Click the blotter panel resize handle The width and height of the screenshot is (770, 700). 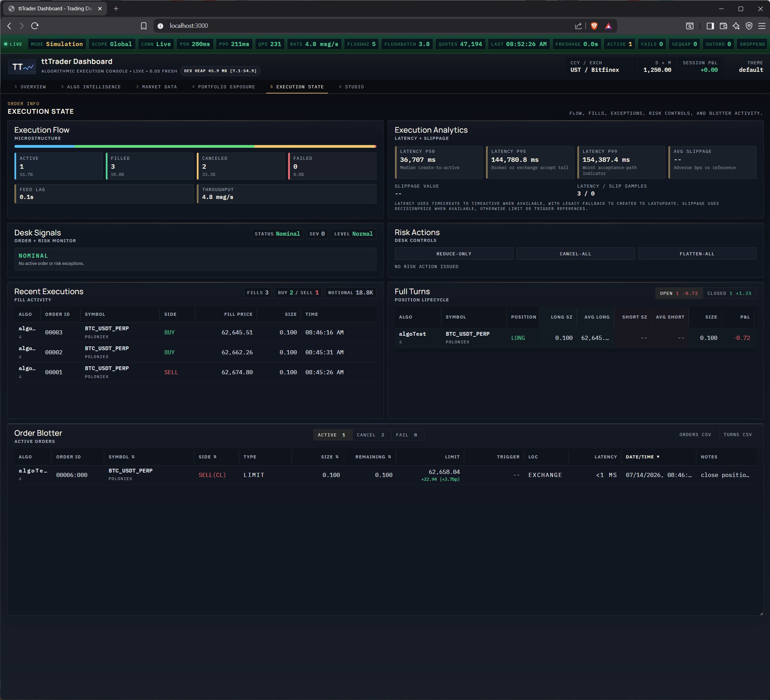pyautogui.click(x=761, y=614)
